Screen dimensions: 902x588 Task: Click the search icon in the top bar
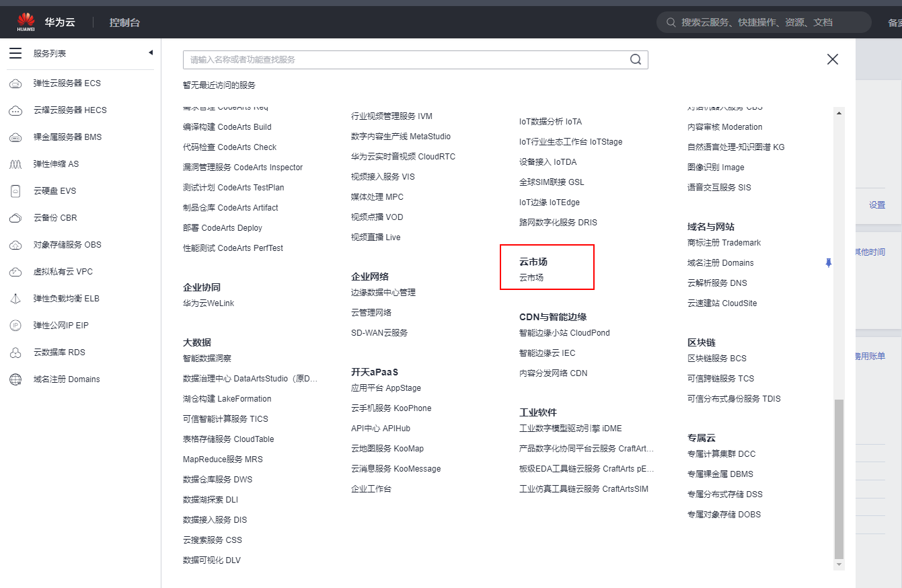[x=671, y=22]
